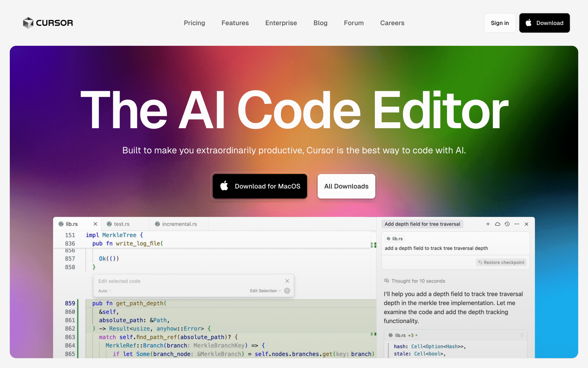Open the Edit Selection dropdown
Screen dimensions: 588x368
tap(265, 291)
